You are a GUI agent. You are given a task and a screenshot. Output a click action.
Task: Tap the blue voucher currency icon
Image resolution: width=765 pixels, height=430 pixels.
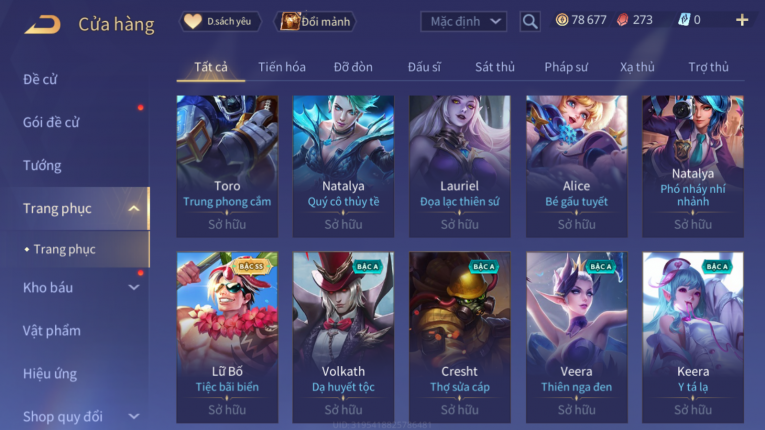[684, 20]
